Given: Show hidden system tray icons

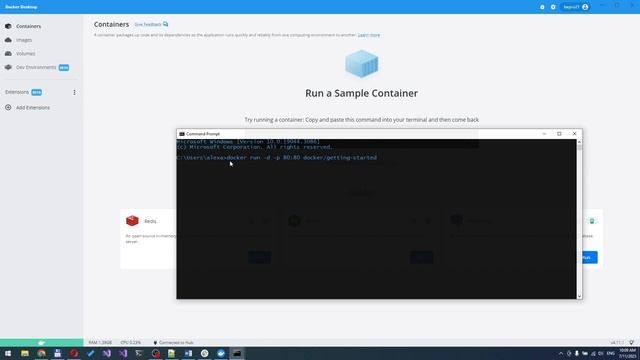Looking at the screenshot, I should coord(561,353).
